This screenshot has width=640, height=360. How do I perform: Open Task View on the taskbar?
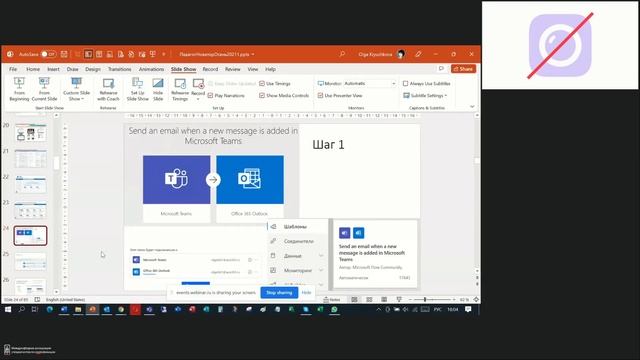click(x=35, y=310)
